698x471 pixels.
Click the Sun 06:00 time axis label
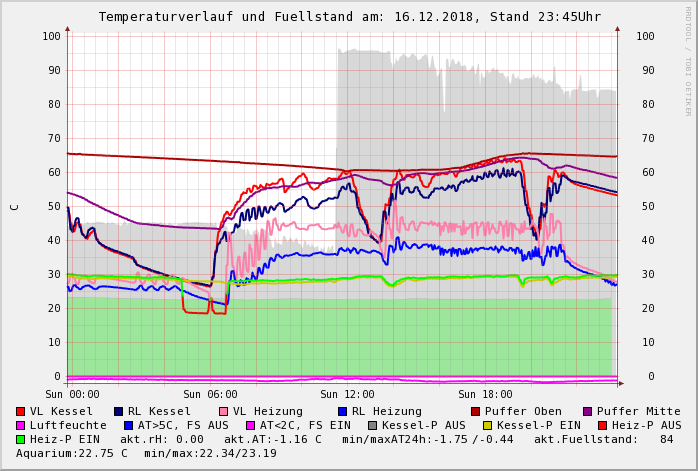(x=210, y=394)
